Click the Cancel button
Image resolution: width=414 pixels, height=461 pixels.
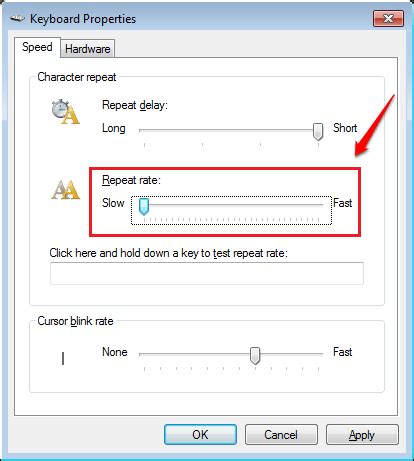[281, 435]
